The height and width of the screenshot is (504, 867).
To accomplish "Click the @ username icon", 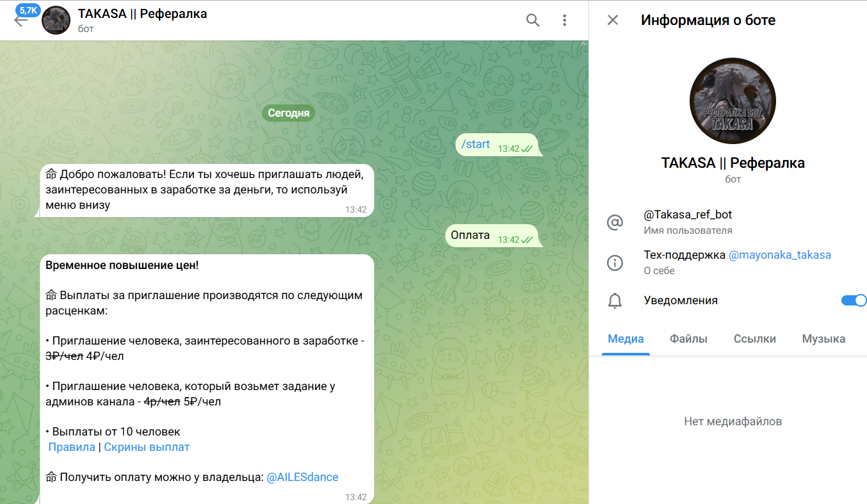I will pyautogui.click(x=615, y=222).
